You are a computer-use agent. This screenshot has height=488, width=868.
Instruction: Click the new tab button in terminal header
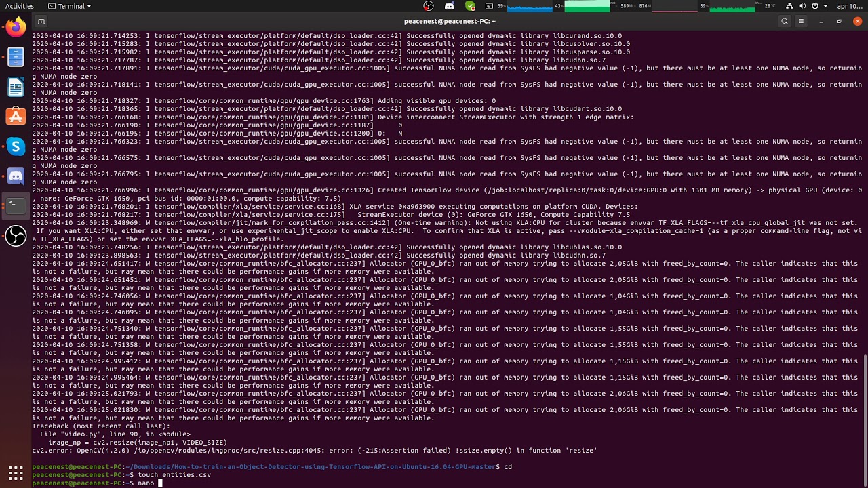pos(41,21)
